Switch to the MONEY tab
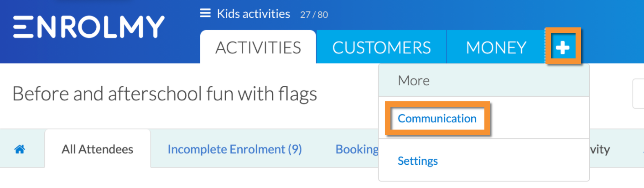The width and height of the screenshot is (644, 188). [496, 47]
